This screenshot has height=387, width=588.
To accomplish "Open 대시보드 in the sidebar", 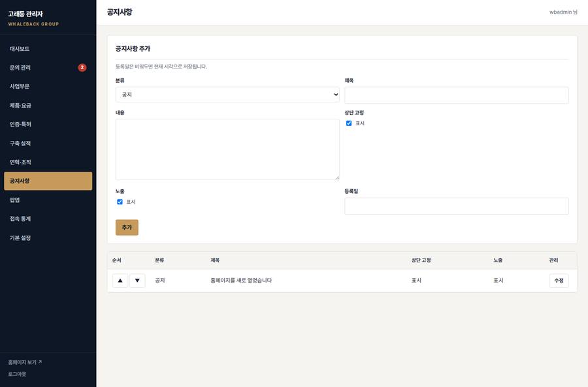I will (x=48, y=49).
